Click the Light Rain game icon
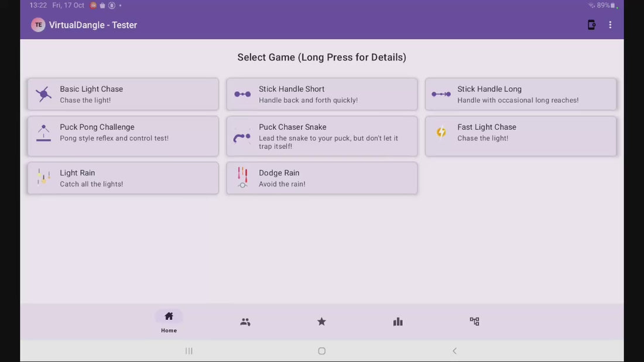 click(x=43, y=177)
